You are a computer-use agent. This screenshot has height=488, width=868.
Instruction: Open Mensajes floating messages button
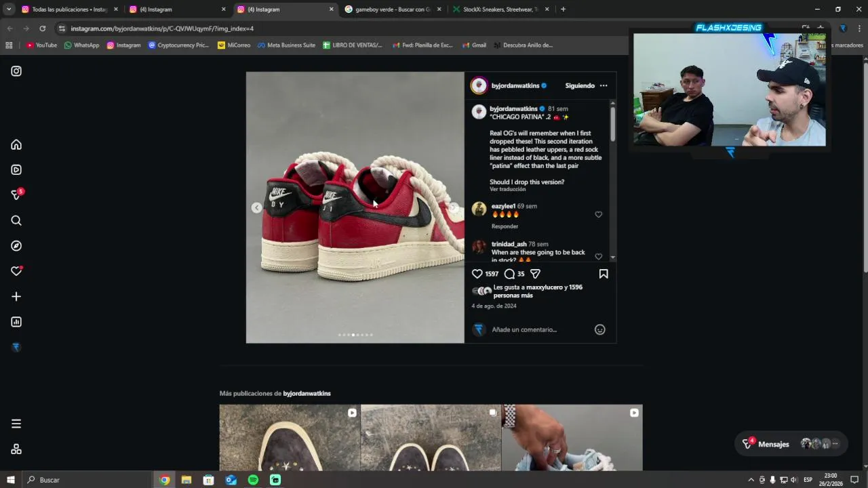coord(791,444)
